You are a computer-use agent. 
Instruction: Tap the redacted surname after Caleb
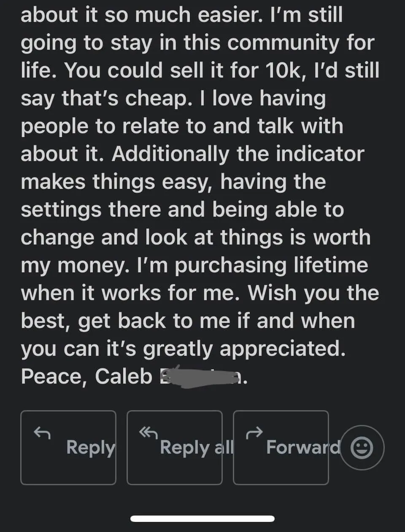coord(202,376)
